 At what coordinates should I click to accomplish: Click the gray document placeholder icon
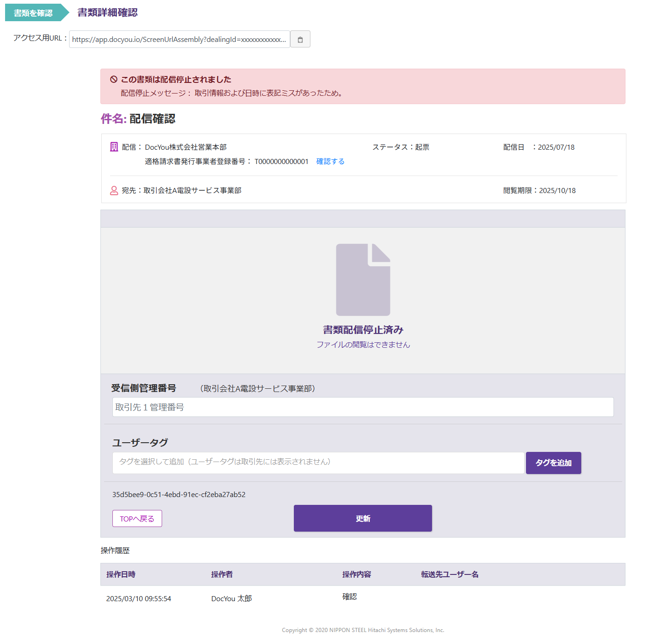(x=363, y=280)
